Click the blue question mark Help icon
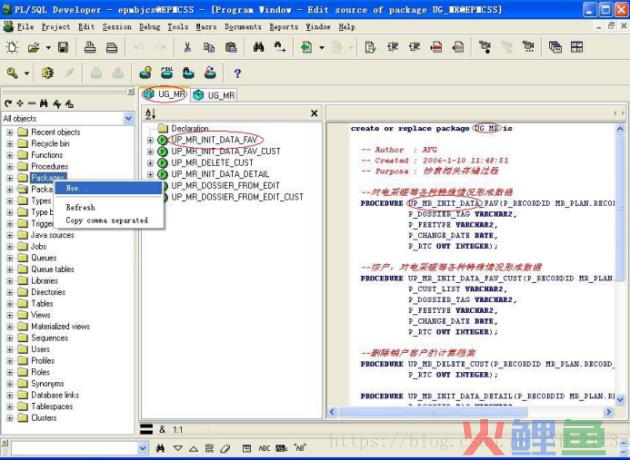The image size is (630, 461). pos(237,74)
